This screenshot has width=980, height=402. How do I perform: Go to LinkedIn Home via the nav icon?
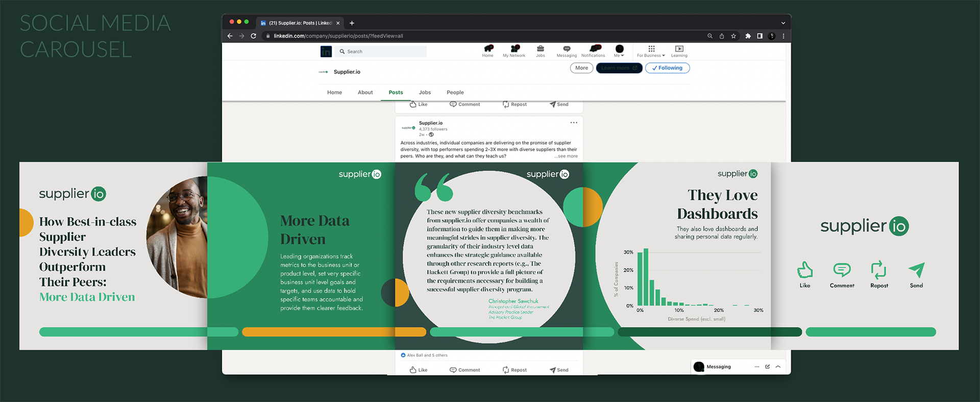pos(488,51)
